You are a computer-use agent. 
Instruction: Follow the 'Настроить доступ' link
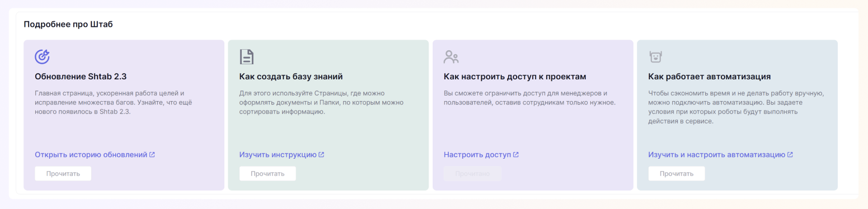477,155
